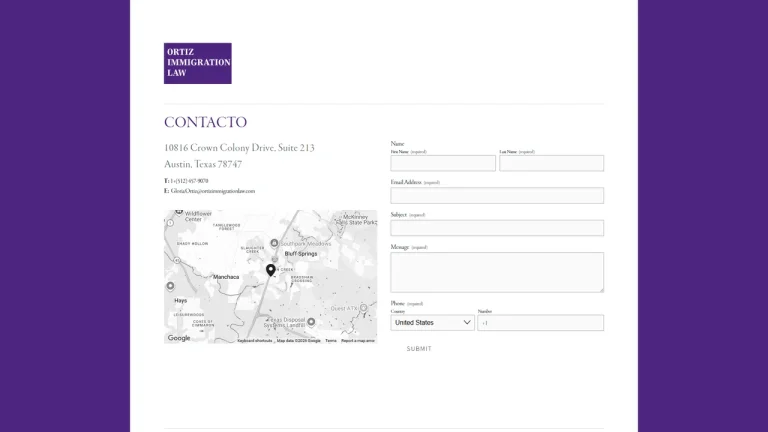
Task: Click the Map data ©2025 Google text
Action: (298, 340)
